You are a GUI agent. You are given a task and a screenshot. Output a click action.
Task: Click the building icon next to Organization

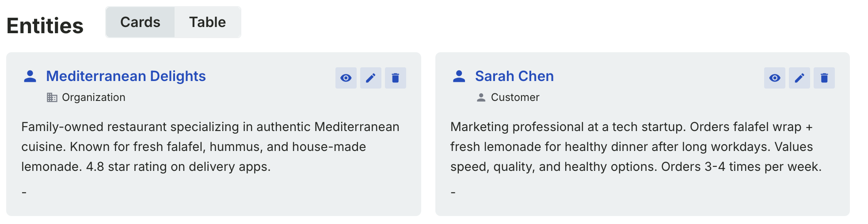(52, 97)
